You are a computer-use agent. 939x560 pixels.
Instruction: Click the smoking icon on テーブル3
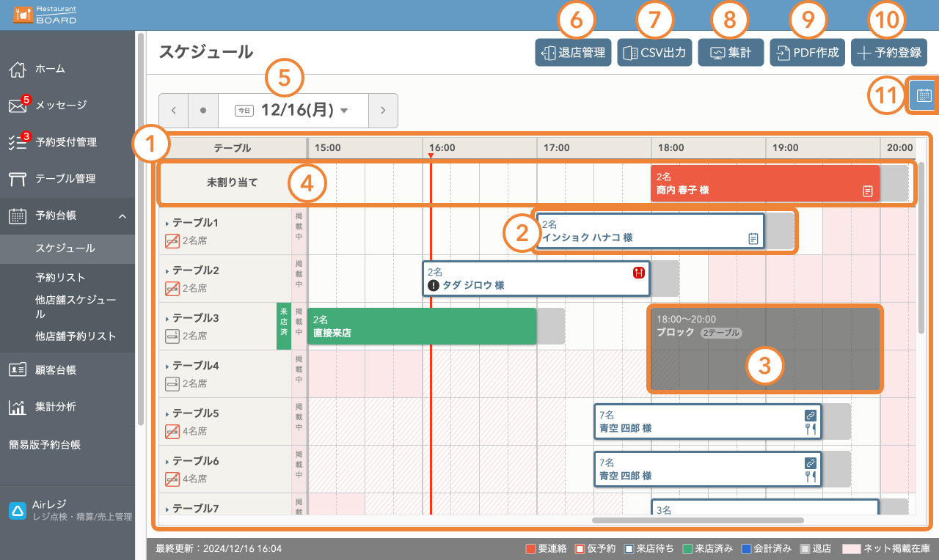tap(172, 336)
